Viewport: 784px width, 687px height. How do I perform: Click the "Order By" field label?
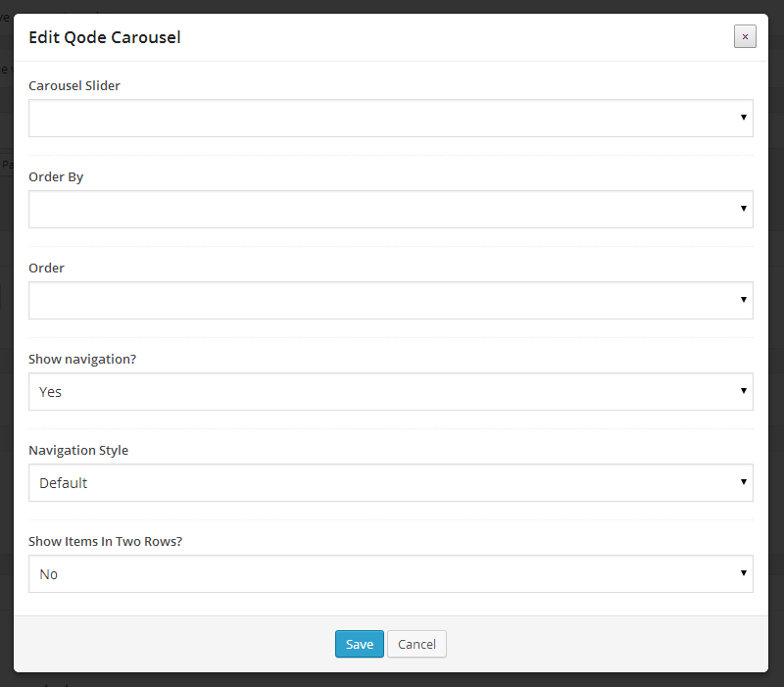click(56, 177)
